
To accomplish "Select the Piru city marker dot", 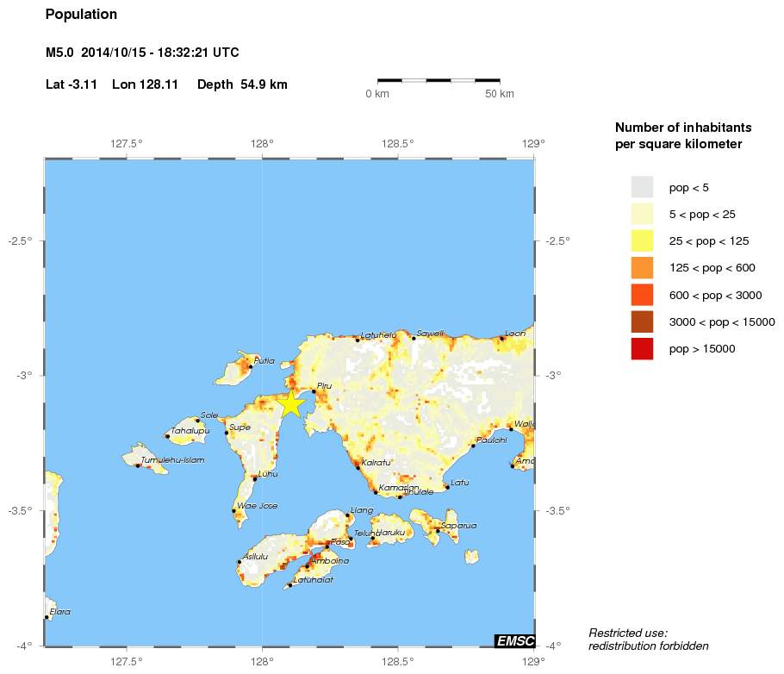I will point(314,391).
